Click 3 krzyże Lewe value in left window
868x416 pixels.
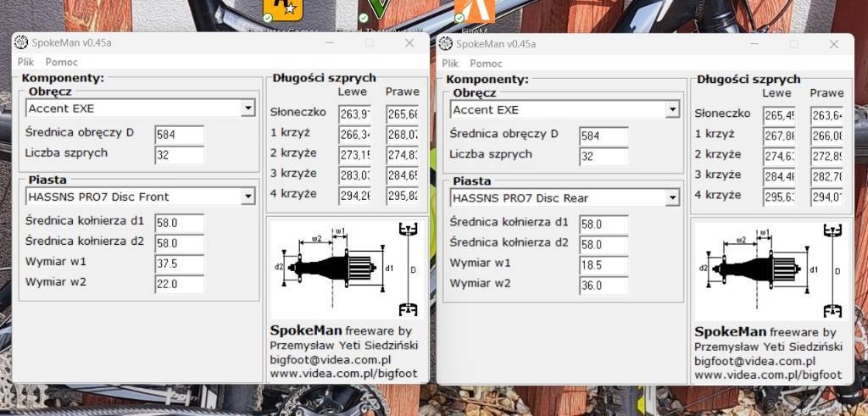click(x=355, y=175)
